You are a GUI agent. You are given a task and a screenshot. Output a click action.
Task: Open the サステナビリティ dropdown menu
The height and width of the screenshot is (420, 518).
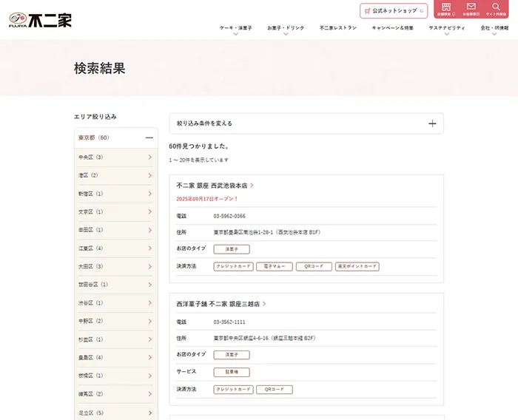[x=447, y=28]
